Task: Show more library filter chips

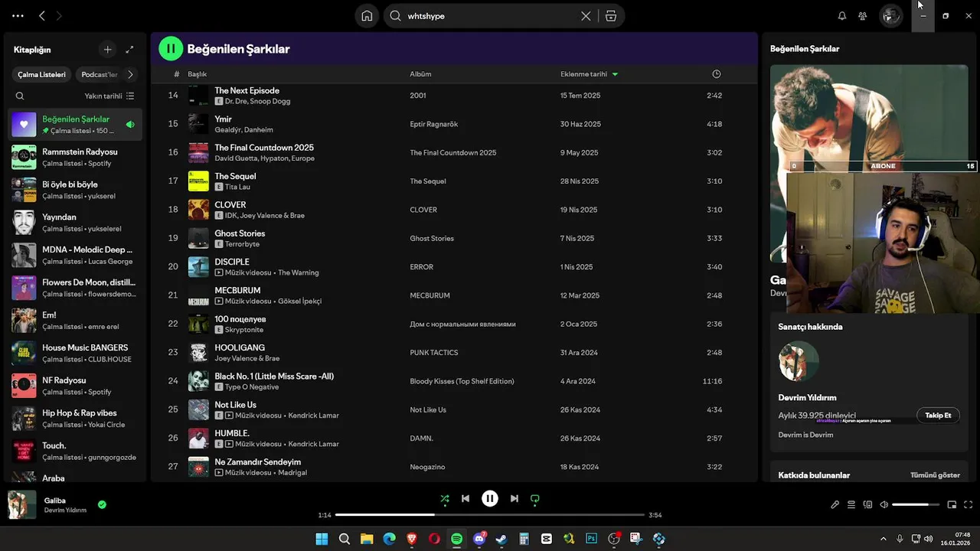Action: click(x=130, y=74)
